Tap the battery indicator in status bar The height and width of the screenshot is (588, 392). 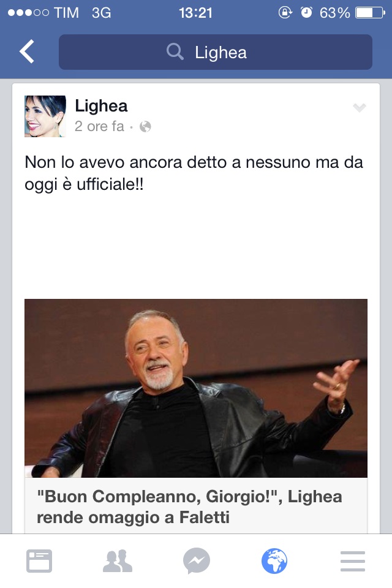coord(370,13)
